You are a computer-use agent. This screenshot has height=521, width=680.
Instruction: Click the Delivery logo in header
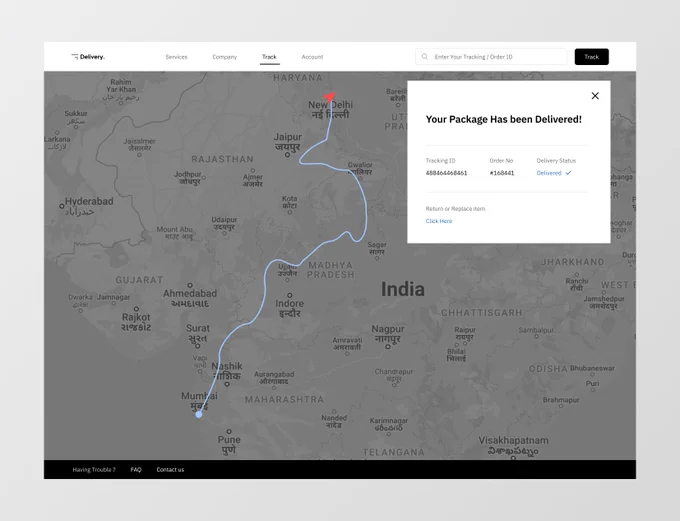pos(88,57)
